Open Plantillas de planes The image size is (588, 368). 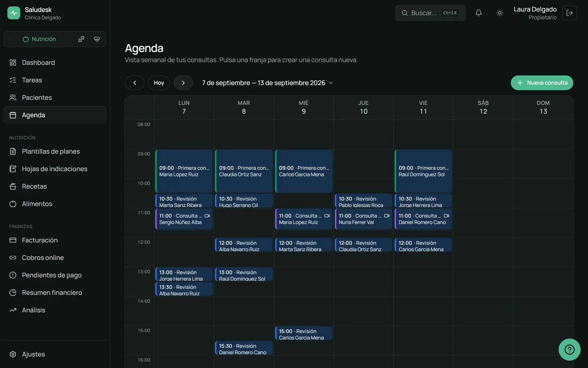pyautogui.click(x=55, y=151)
